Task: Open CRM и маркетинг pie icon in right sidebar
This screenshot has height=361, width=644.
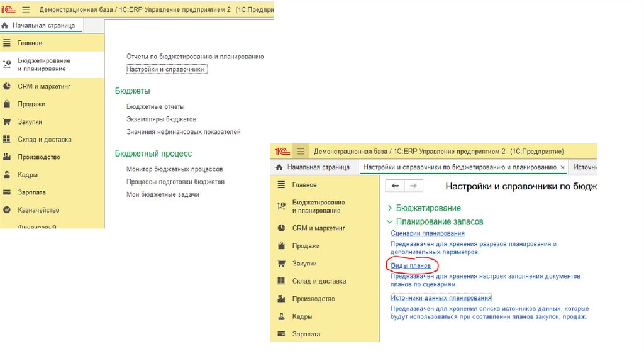Action: pos(281,228)
